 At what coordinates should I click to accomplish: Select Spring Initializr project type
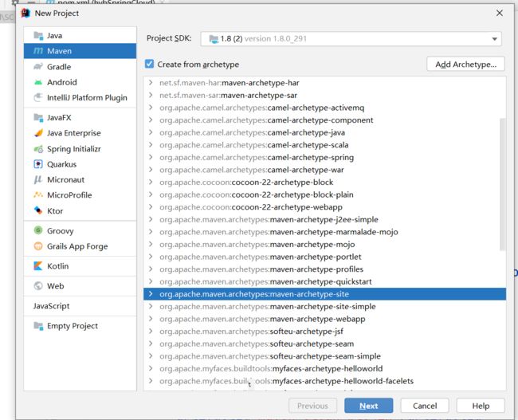pos(80,149)
